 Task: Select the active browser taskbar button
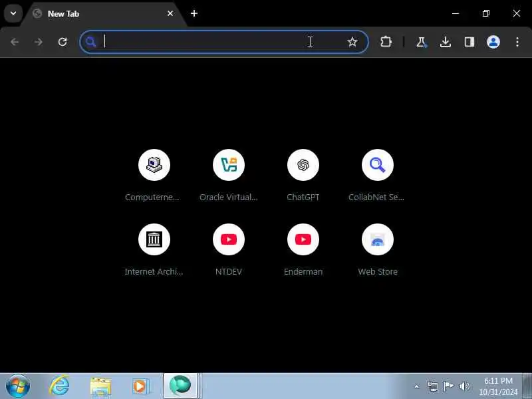click(181, 386)
